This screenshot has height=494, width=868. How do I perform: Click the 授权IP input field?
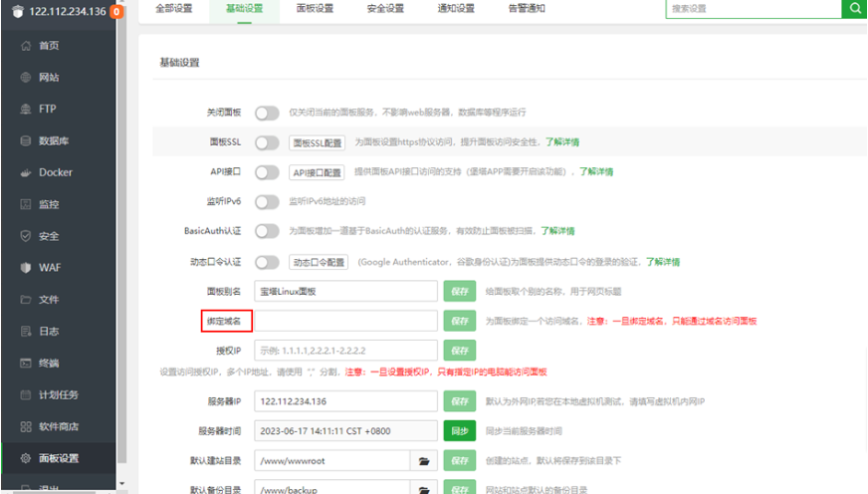(x=345, y=351)
